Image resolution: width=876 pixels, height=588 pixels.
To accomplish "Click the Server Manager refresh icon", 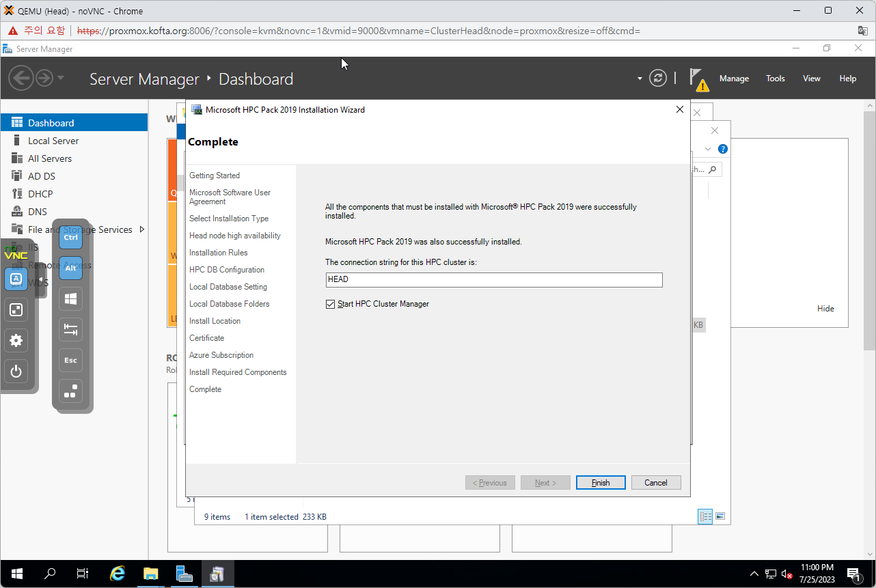I will tap(657, 78).
